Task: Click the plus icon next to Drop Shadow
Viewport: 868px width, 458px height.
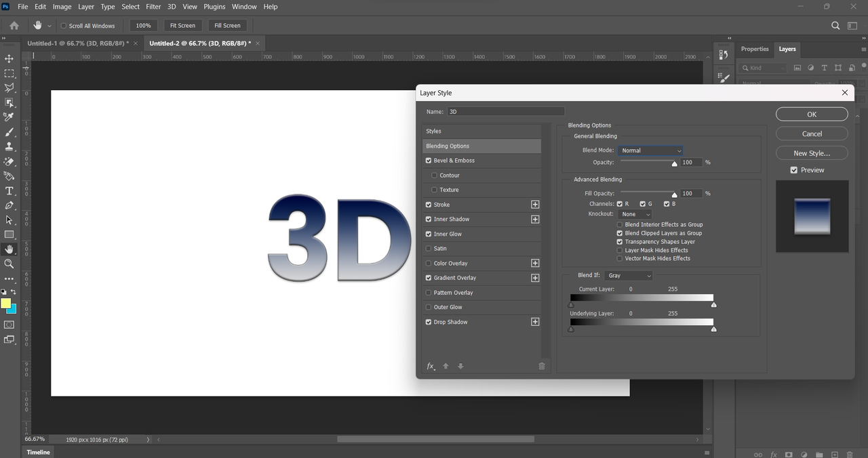Action: [x=535, y=322]
